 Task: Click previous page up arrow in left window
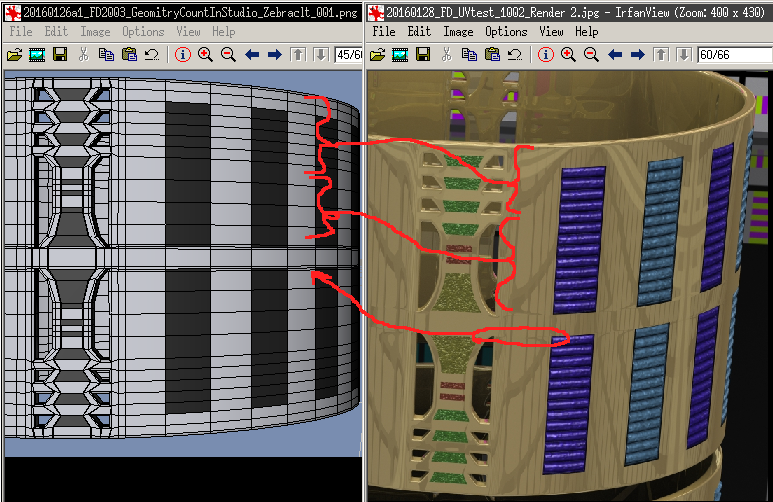298,54
